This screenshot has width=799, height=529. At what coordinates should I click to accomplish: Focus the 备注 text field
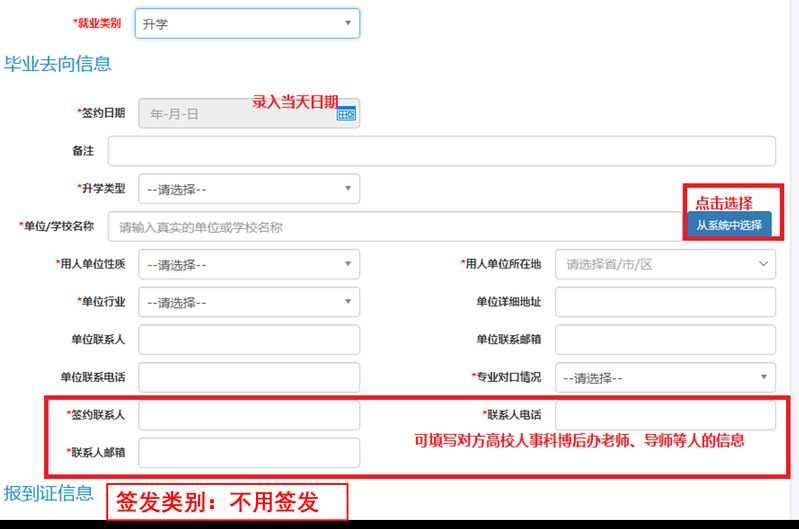pos(441,150)
